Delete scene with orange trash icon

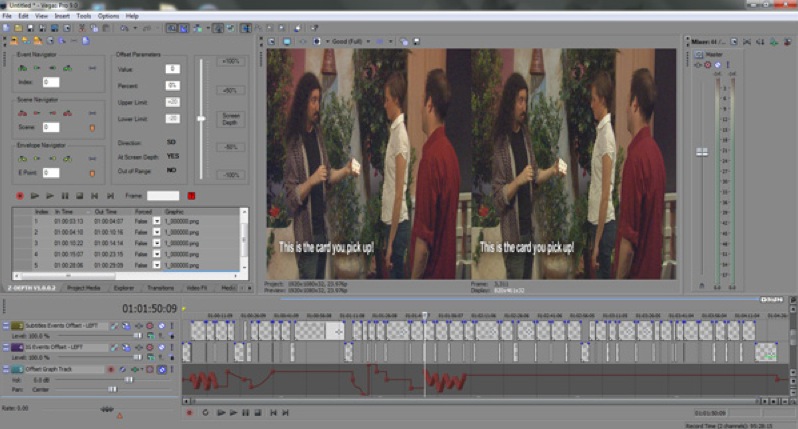point(92,128)
